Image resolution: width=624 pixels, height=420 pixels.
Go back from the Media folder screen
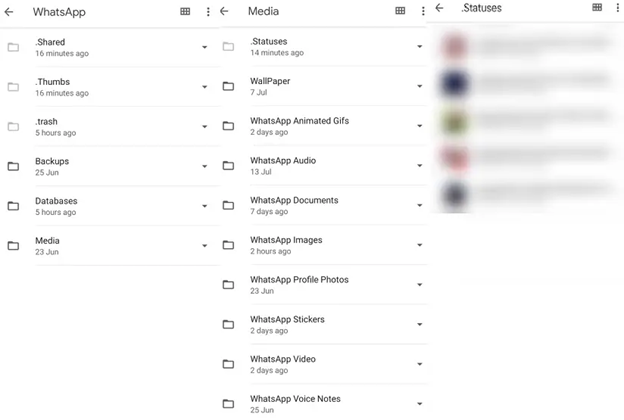[224, 11]
